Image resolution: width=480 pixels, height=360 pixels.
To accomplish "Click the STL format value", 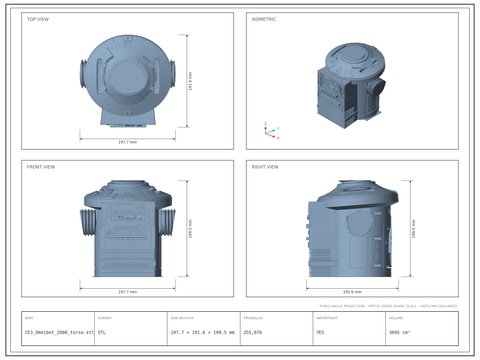I will pos(102,332).
